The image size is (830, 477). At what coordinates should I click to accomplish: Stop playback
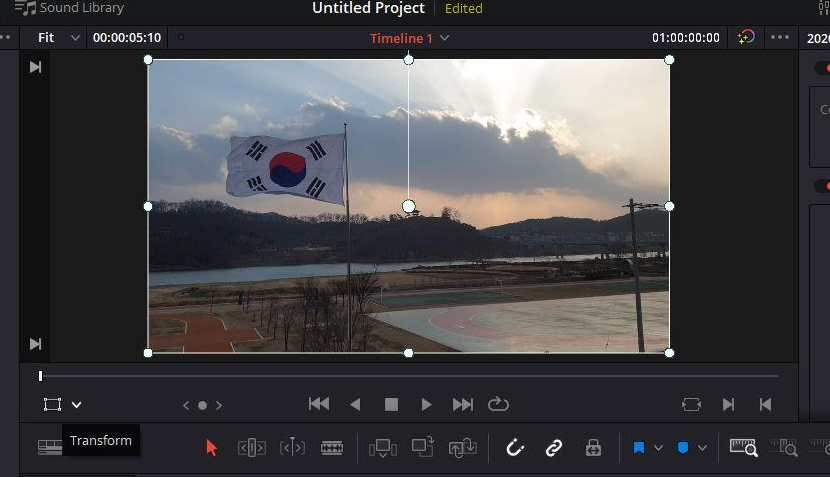(391, 405)
